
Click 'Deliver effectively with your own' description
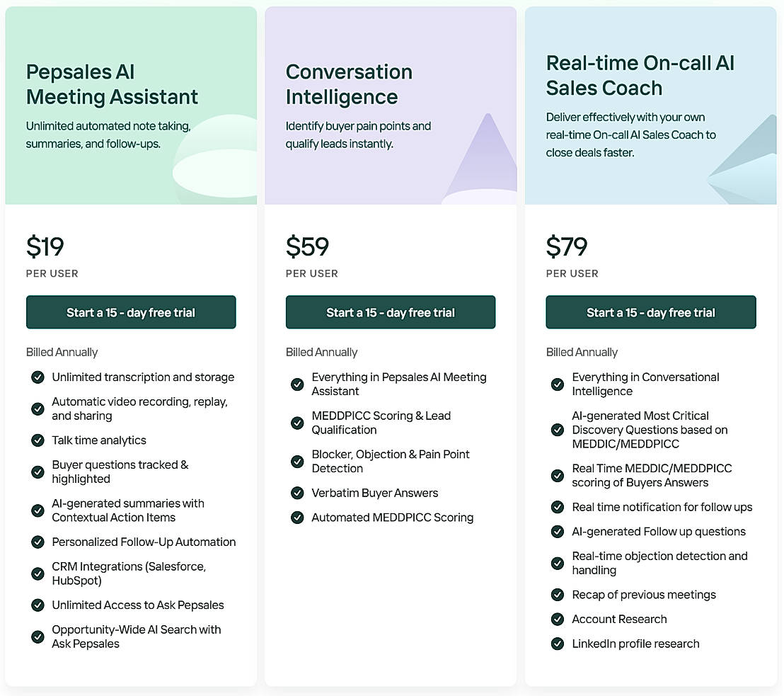click(631, 135)
